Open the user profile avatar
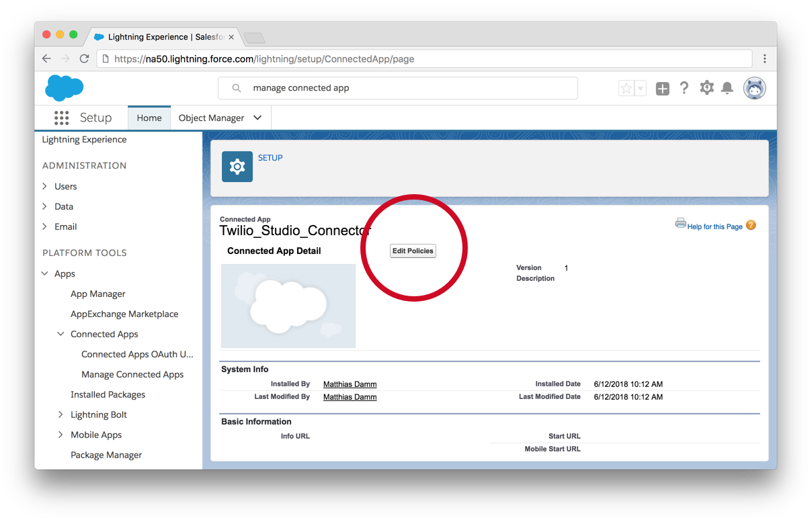The image size is (812, 524). click(755, 88)
